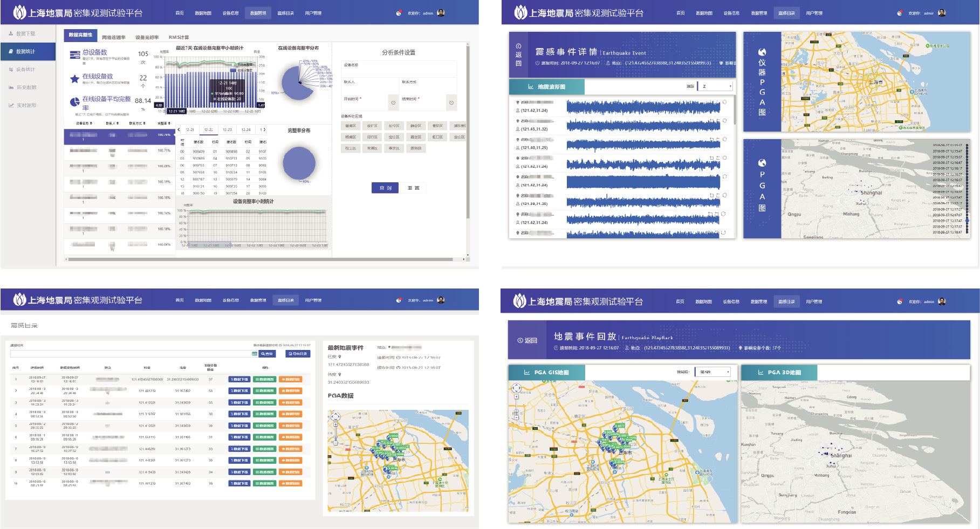Screen dimensions: 980x529
Task: Click the 重置 button in analysis settings
Action: pyautogui.click(x=413, y=188)
